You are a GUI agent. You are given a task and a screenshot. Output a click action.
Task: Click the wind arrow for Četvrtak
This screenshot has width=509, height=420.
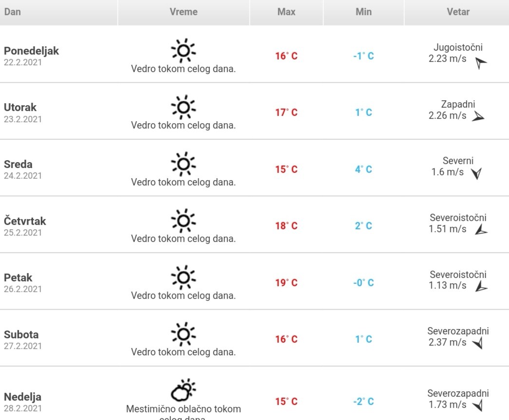point(481,230)
